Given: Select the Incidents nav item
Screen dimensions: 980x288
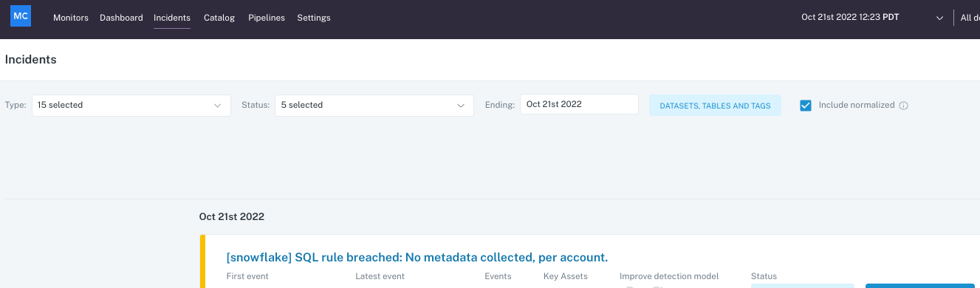Looking at the screenshot, I should point(172,18).
